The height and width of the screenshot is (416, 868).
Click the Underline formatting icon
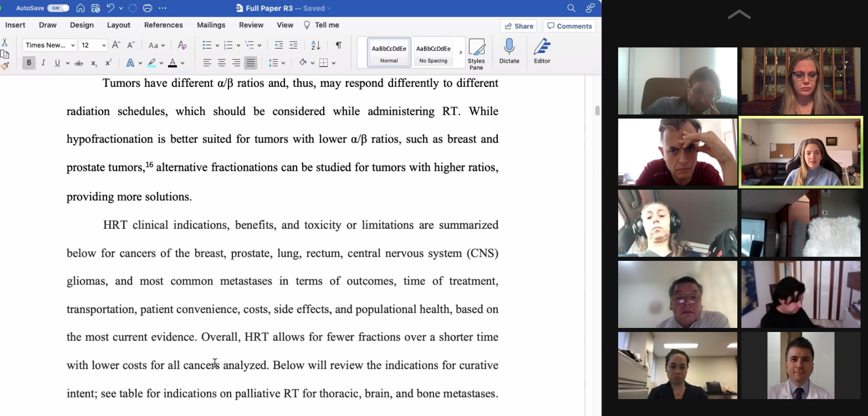tap(57, 63)
